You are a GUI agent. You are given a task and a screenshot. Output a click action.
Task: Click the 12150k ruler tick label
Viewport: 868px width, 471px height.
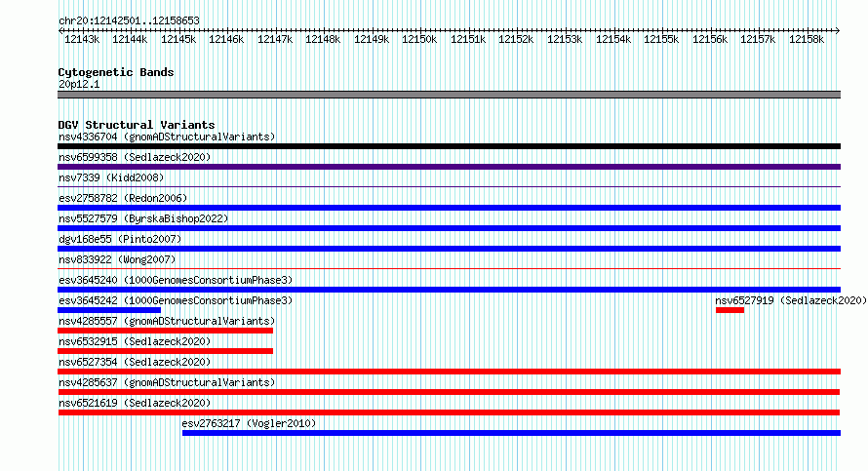click(419, 39)
